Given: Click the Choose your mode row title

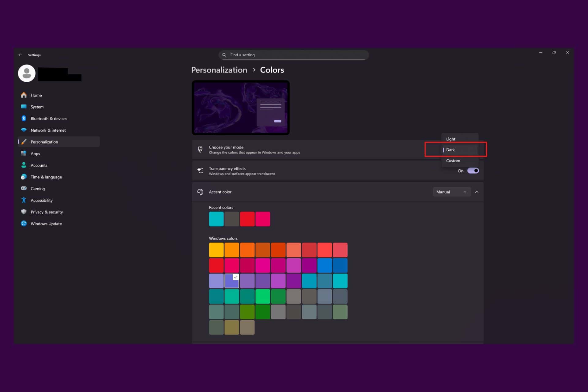Looking at the screenshot, I should (x=226, y=147).
